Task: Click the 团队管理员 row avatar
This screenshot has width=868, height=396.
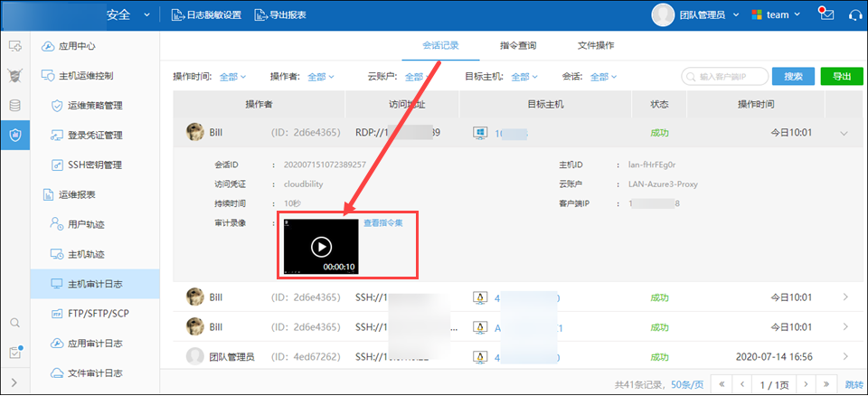Action: click(195, 357)
